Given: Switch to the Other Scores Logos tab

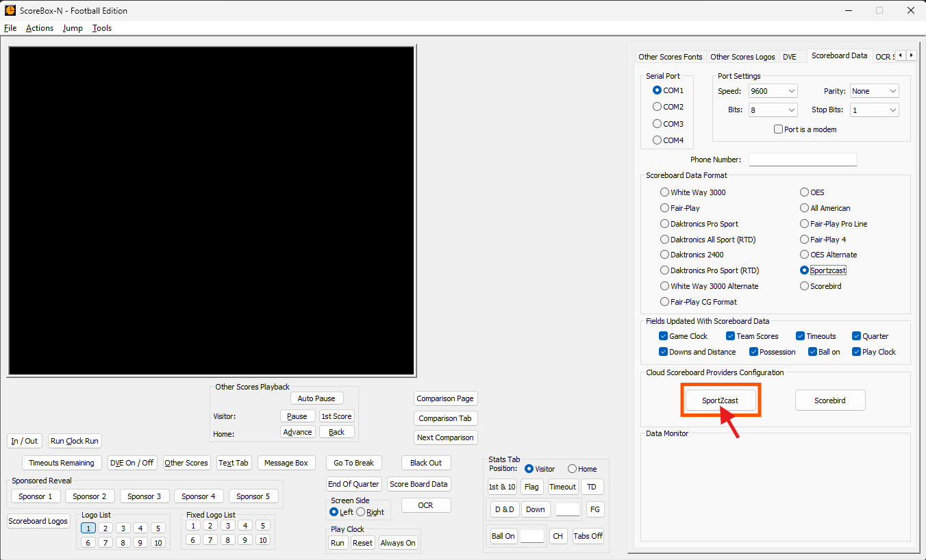Looking at the screenshot, I should (x=742, y=57).
